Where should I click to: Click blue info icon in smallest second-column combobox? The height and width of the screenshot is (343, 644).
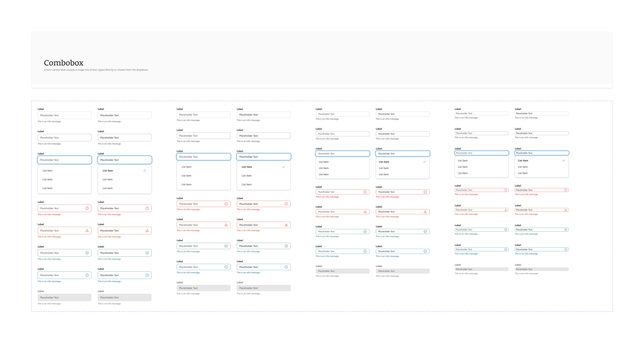click(x=566, y=249)
